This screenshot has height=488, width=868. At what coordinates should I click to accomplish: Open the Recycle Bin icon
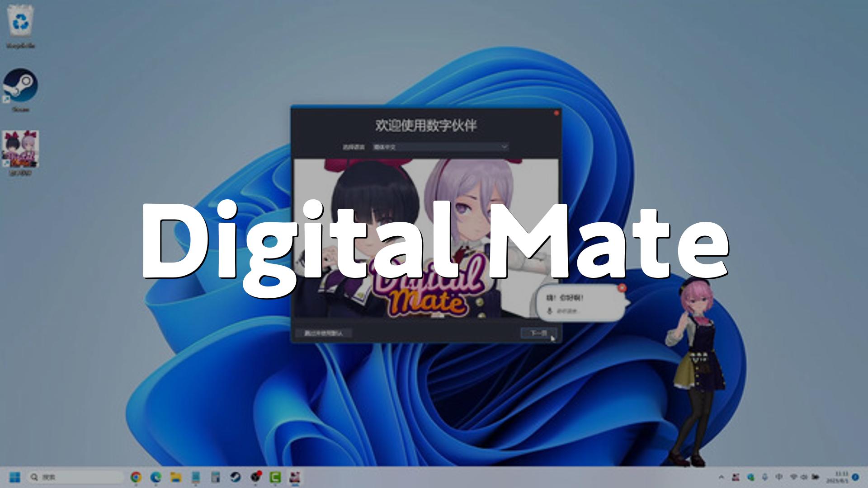pyautogui.click(x=20, y=23)
